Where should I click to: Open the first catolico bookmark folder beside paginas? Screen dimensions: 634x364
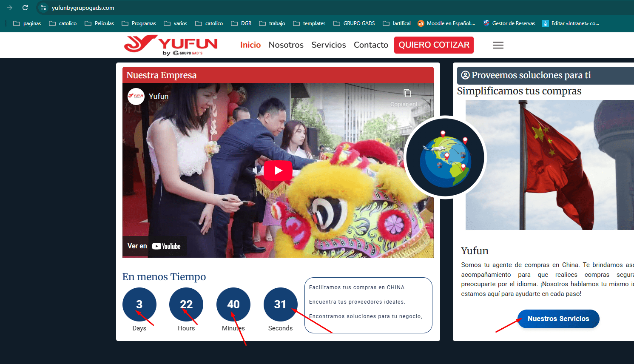63,23
